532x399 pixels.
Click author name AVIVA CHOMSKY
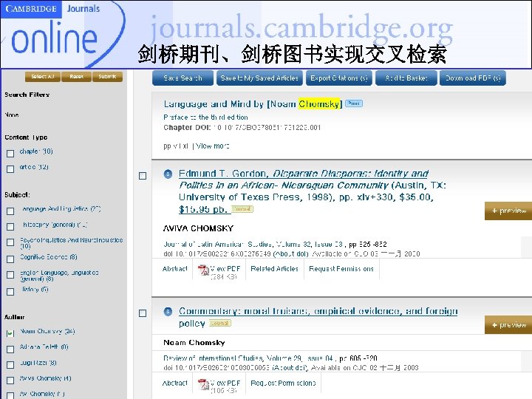pos(198,228)
